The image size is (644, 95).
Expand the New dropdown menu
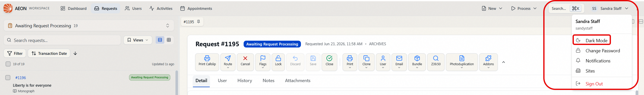[x=492, y=8]
